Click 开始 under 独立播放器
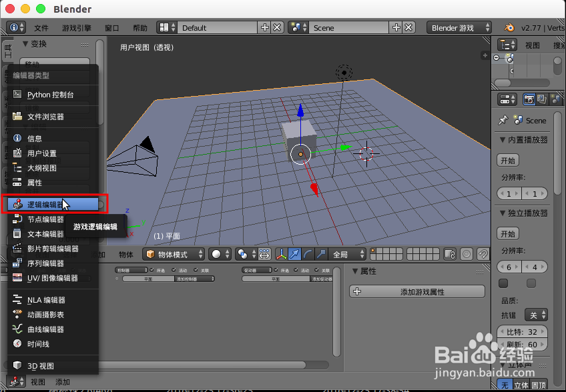The width and height of the screenshot is (566, 392). [x=508, y=234]
